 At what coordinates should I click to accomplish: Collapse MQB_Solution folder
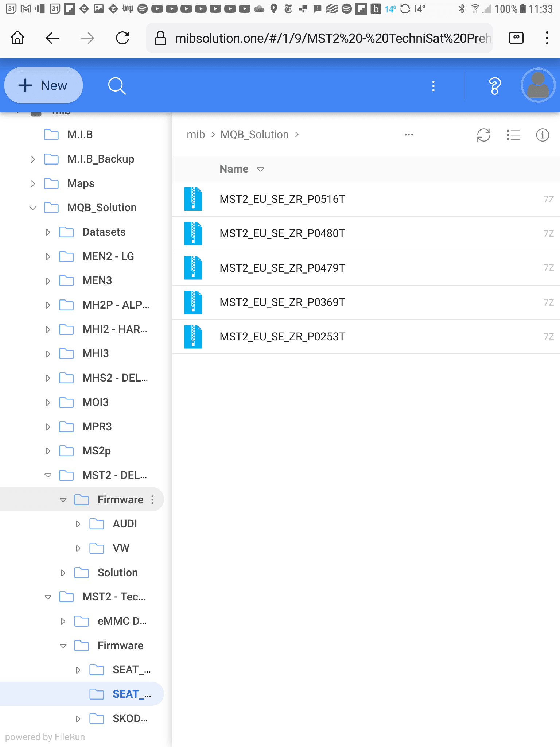coord(32,208)
